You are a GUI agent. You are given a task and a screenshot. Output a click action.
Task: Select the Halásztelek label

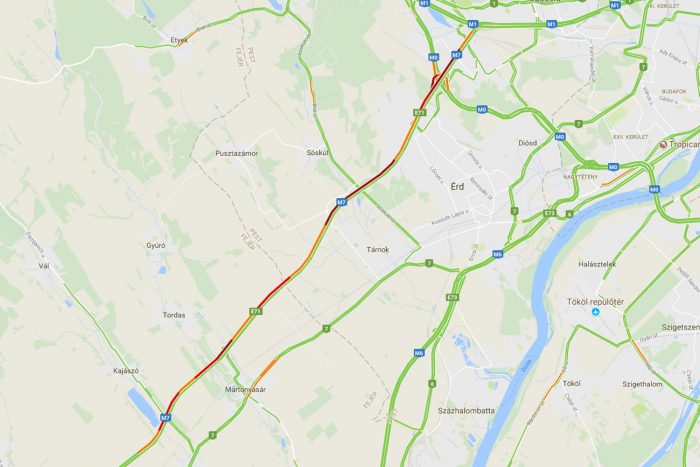click(x=597, y=264)
